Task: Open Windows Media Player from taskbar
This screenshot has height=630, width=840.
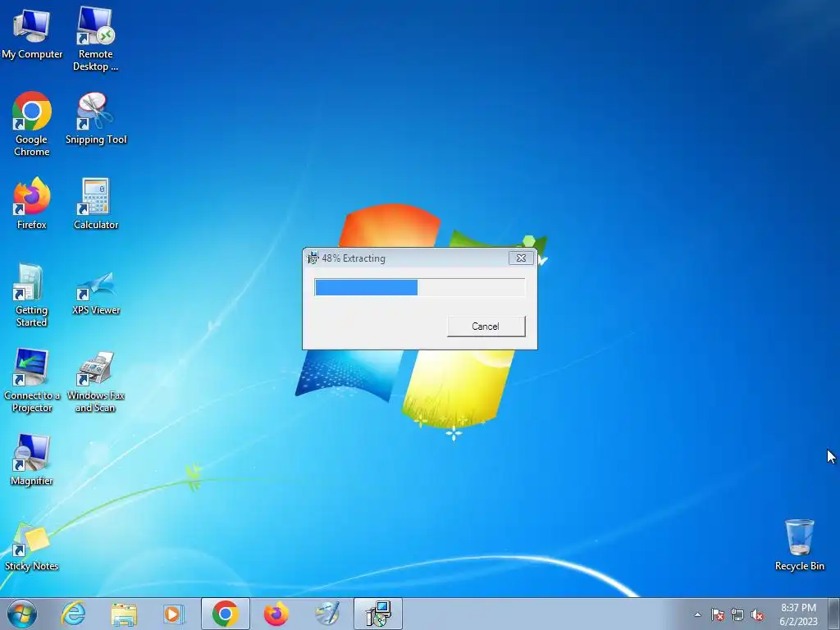Action: click(x=174, y=614)
